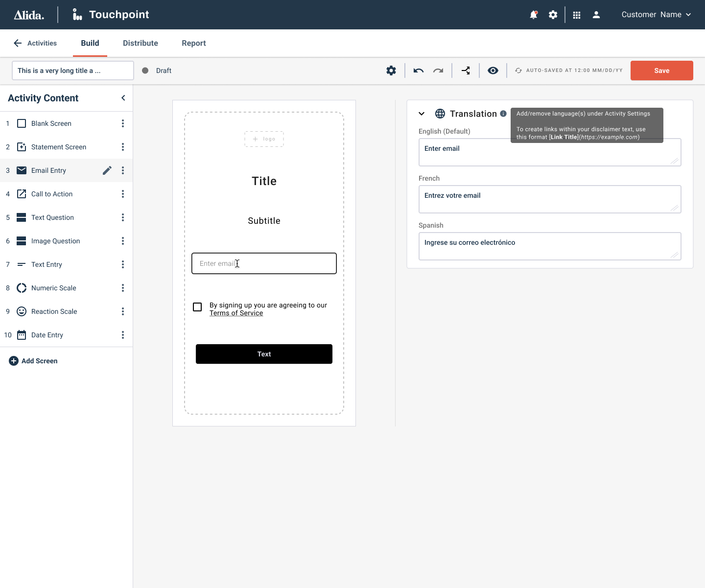705x588 pixels.
Task: Click the pencil edit icon on Email Entry
Action: pyautogui.click(x=107, y=170)
